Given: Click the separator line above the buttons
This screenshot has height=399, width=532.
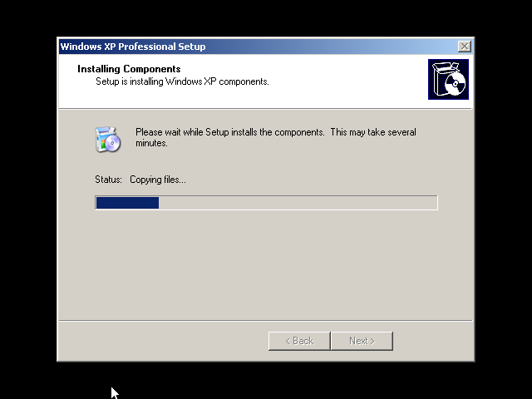Looking at the screenshot, I should click(266, 320).
